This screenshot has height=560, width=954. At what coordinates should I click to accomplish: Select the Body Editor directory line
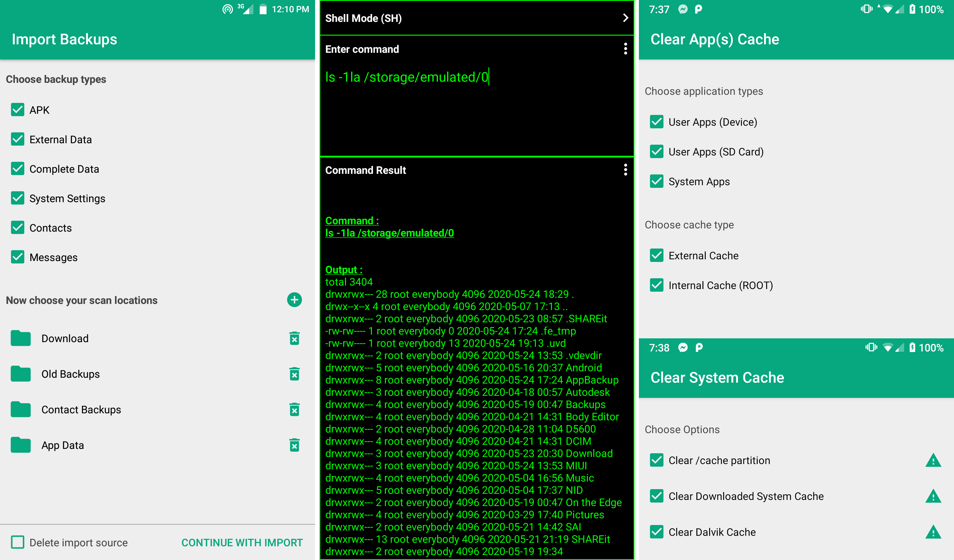472,416
